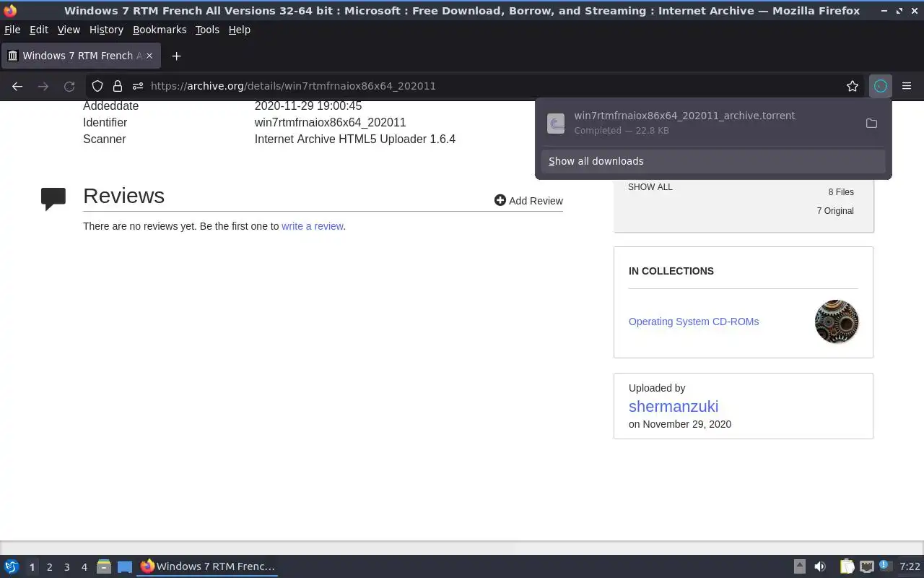The height and width of the screenshot is (578, 924).
Task: Click Show all downloads
Action: pyautogui.click(x=713, y=161)
